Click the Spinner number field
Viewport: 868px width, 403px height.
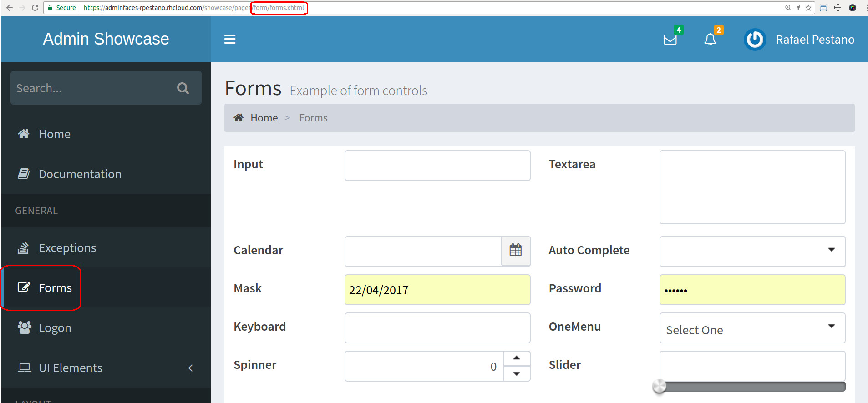(424, 366)
